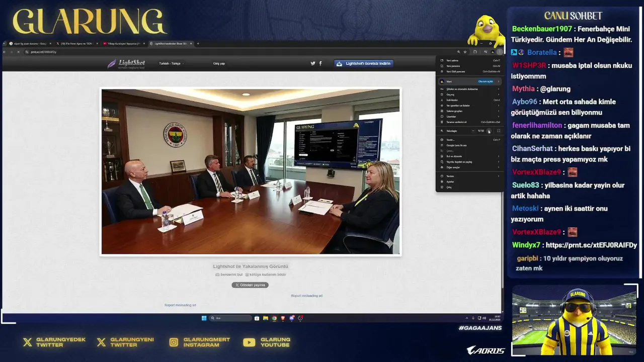Click the bookmark star in address bar
Image resolution: width=644 pixels, height=362 pixels.
click(465, 52)
